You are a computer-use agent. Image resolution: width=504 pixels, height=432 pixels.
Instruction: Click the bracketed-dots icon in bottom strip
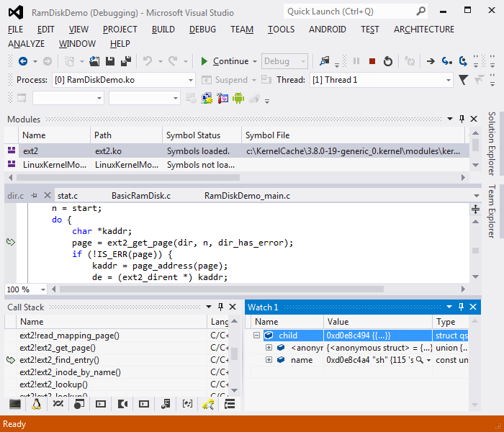pyautogui.click(x=187, y=404)
